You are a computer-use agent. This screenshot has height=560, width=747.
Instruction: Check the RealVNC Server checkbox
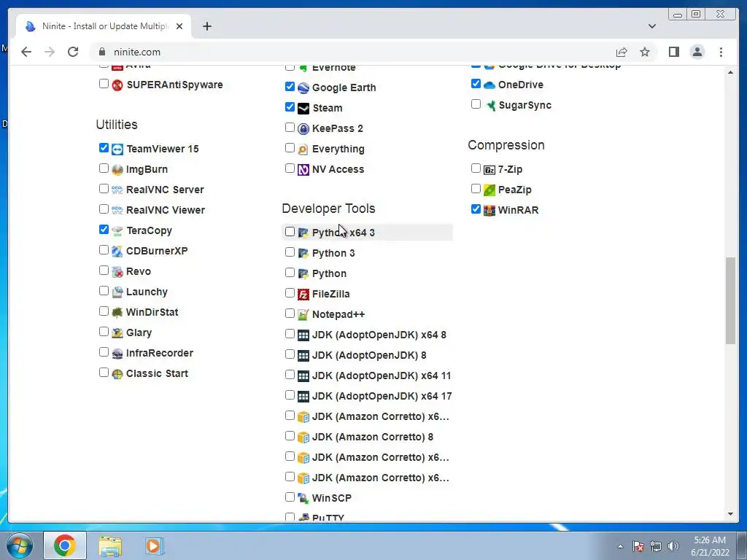(x=104, y=189)
